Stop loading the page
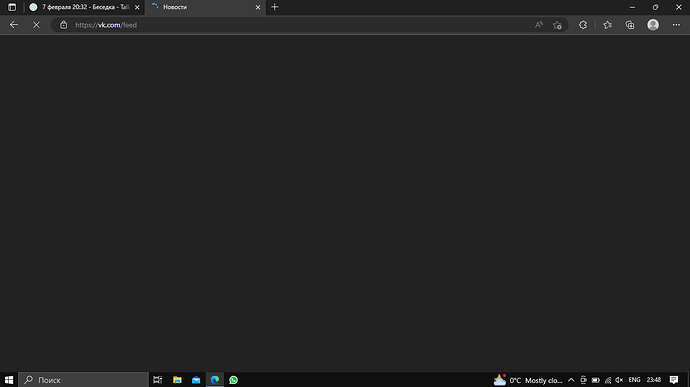 pos(36,25)
